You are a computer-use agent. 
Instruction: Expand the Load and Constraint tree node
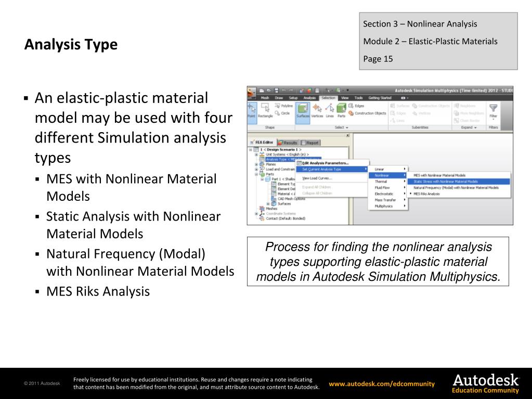(x=256, y=169)
